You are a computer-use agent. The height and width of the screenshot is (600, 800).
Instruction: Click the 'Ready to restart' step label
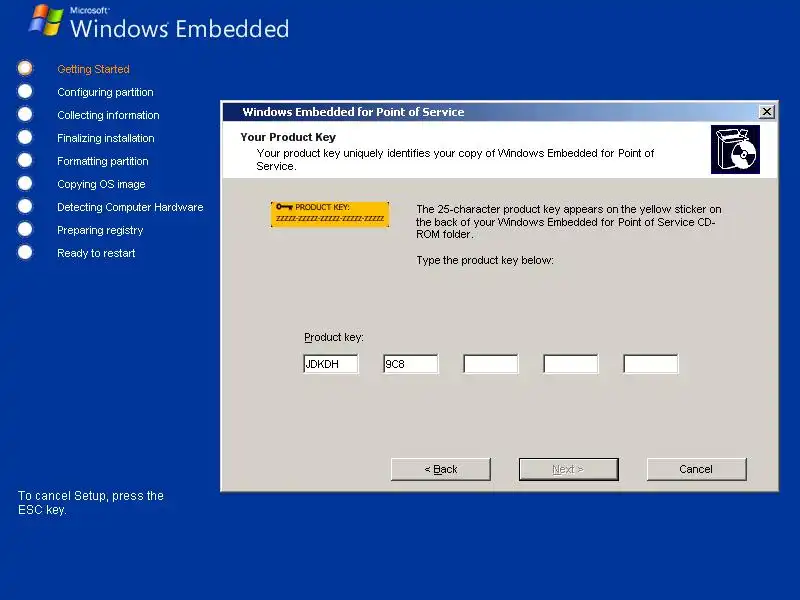(96, 253)
